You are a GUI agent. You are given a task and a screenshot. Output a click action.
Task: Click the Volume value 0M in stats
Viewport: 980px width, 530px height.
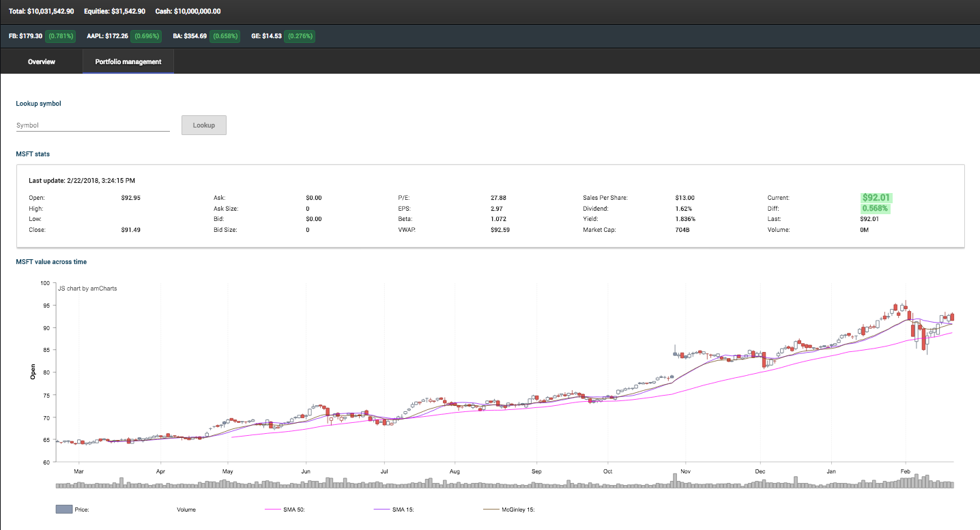click(x=865, y=230)
